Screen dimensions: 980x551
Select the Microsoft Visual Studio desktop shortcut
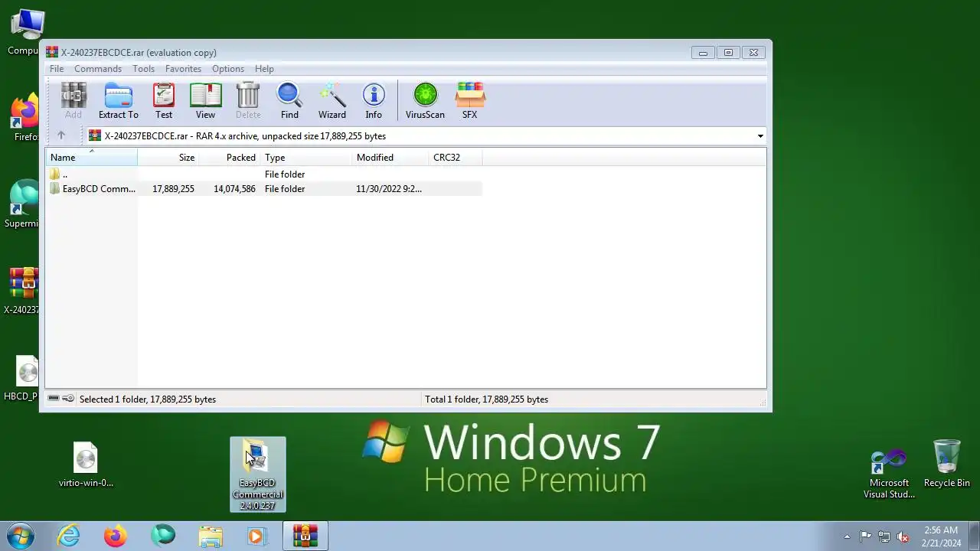(889, 474)
